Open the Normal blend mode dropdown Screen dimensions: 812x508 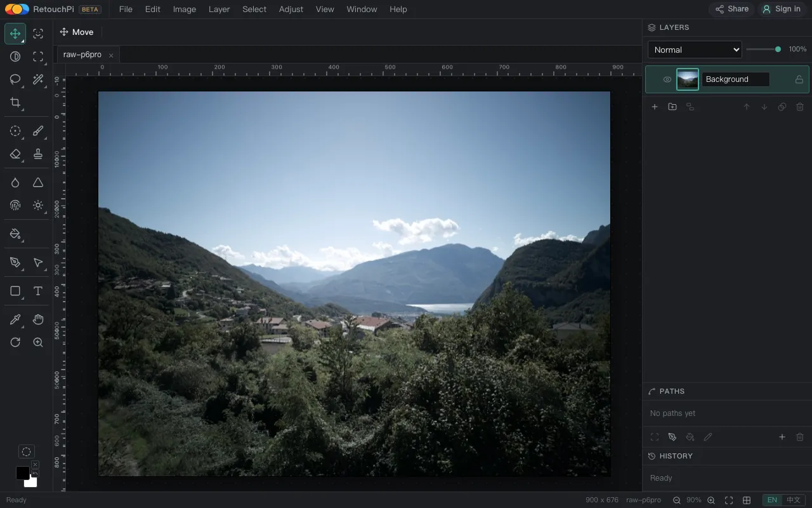pyautogui.click(x=695, y=50)
